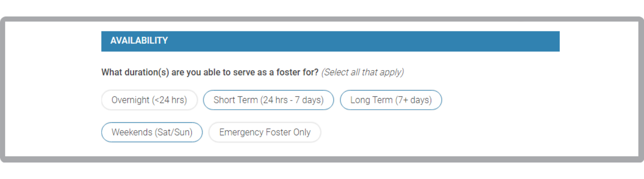Deselect Short Term (24 hrs - 7 days)

(268, 100)
